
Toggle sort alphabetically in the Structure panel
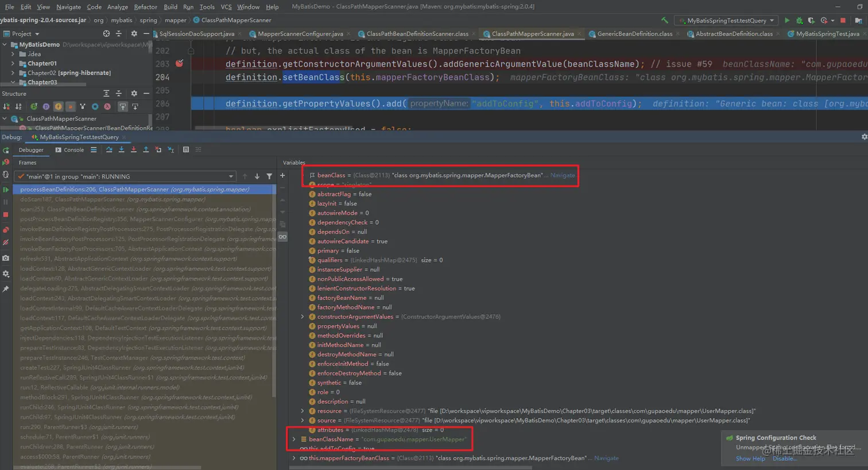18,107
